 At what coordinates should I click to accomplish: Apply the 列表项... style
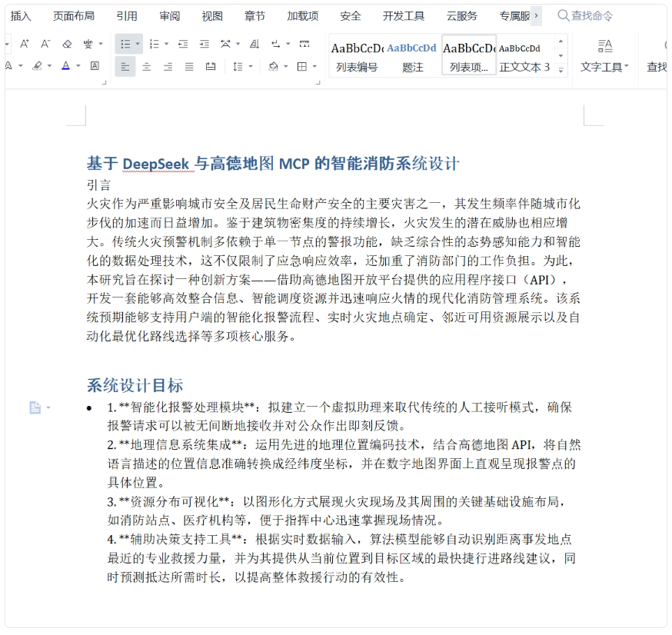[469, 55]
